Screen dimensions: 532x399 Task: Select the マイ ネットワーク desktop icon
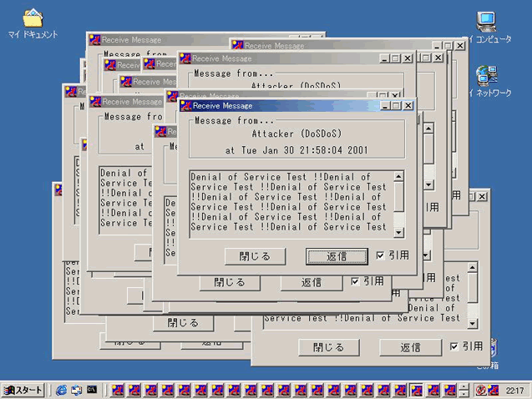[488, 81]
